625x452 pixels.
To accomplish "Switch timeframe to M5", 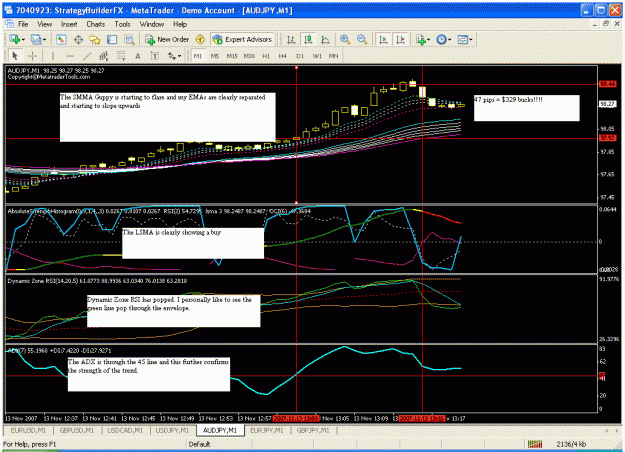I will [214, 56].
